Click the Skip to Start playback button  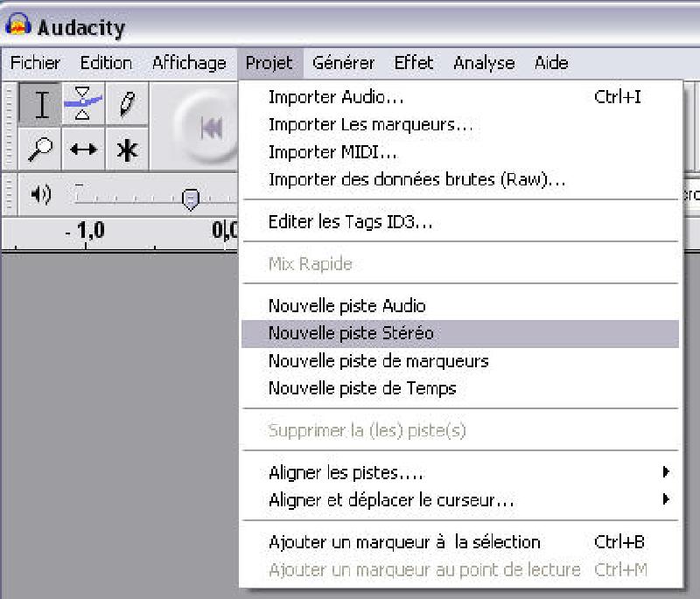pyautogui.click(x=211, y=129)
